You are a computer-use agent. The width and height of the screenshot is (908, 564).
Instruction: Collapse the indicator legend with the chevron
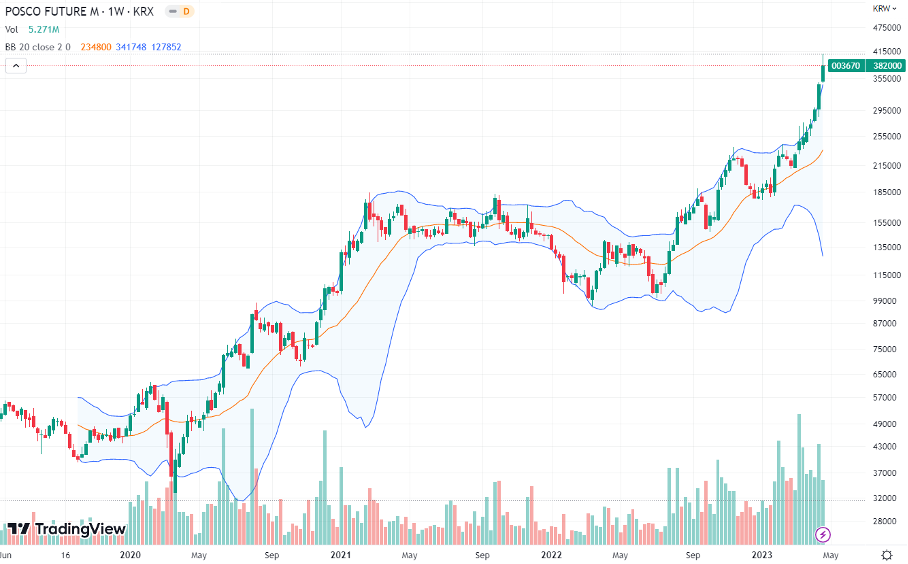click(16, 65)
